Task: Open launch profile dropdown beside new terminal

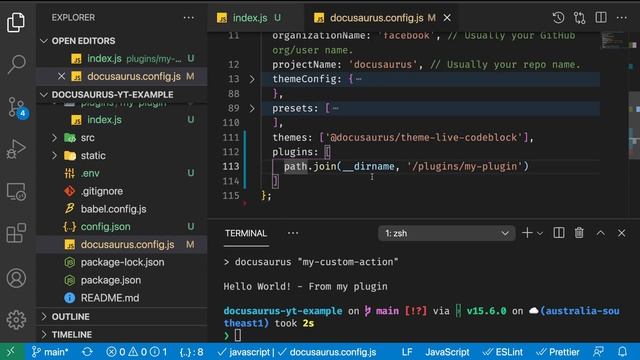Action: click(x=540, y=233)
